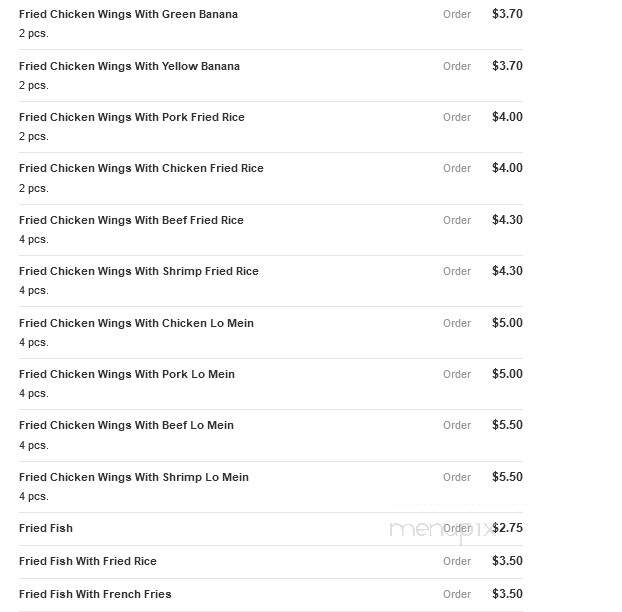Select Fried Fish With French Fries title
This screenshot has height=612, width=622.
point(95,594)
